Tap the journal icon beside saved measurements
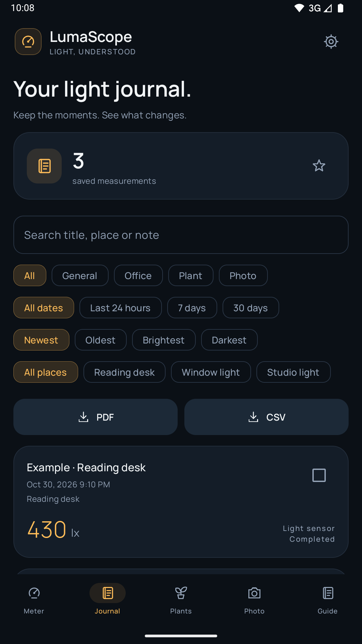The image size is (362, 644). pyautogui.click(x=44, y=166)
